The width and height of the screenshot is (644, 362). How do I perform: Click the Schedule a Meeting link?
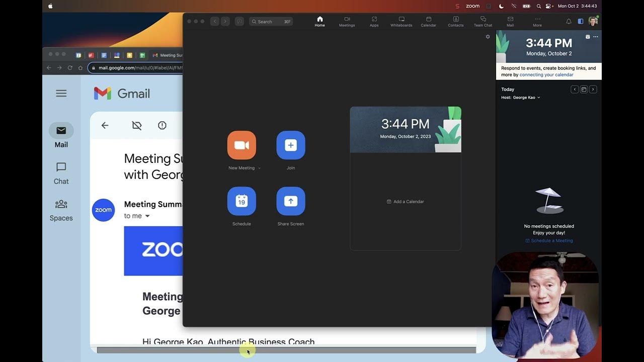(x=549, y=241)
